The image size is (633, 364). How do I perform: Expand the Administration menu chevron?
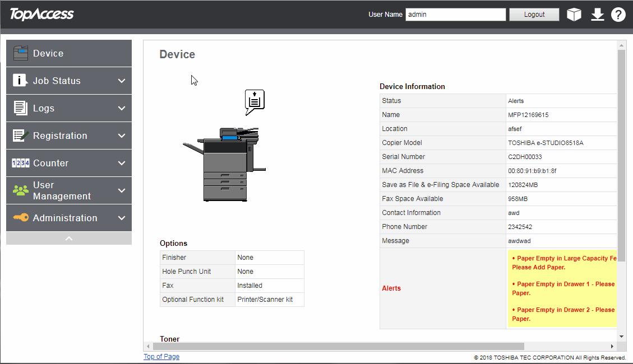(122, 218)
